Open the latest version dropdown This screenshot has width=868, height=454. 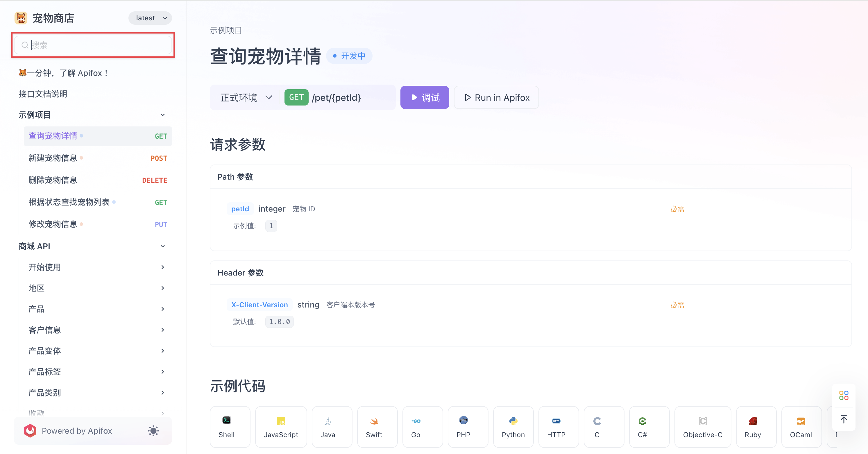150,18
